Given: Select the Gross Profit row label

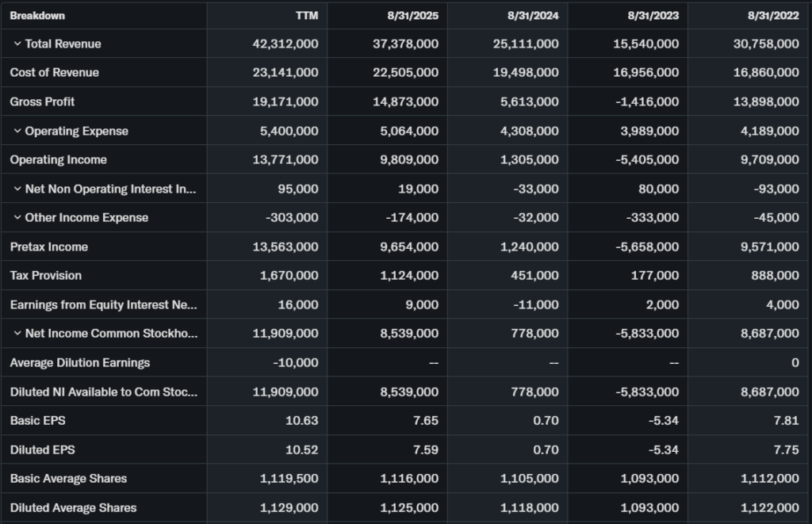Looking at the screenshot, I should 43,101.
